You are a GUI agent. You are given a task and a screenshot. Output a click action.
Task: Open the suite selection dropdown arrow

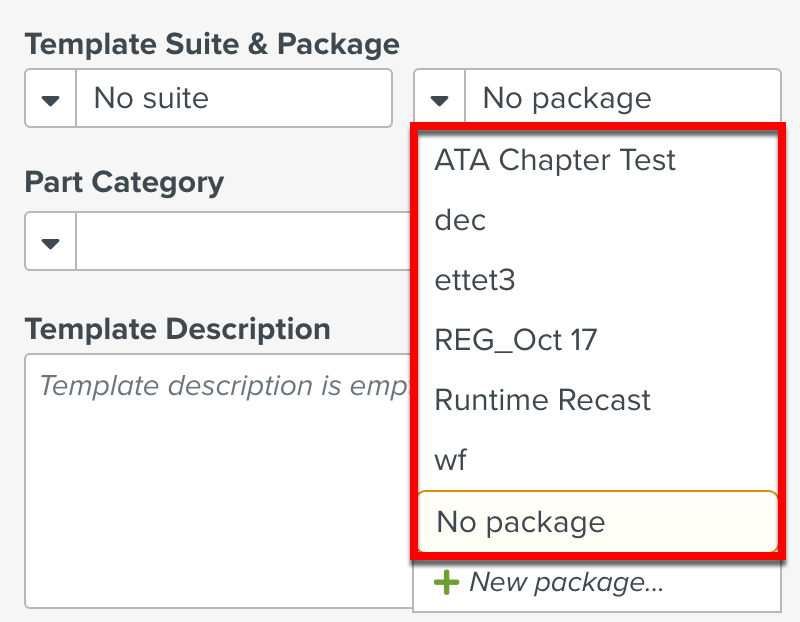pos(49,98)
